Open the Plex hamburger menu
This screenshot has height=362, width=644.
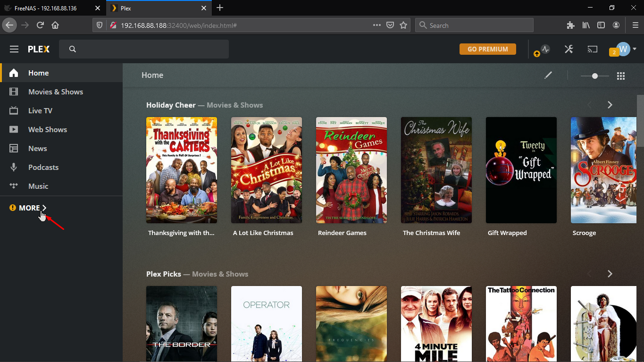[x=14, y=49]
